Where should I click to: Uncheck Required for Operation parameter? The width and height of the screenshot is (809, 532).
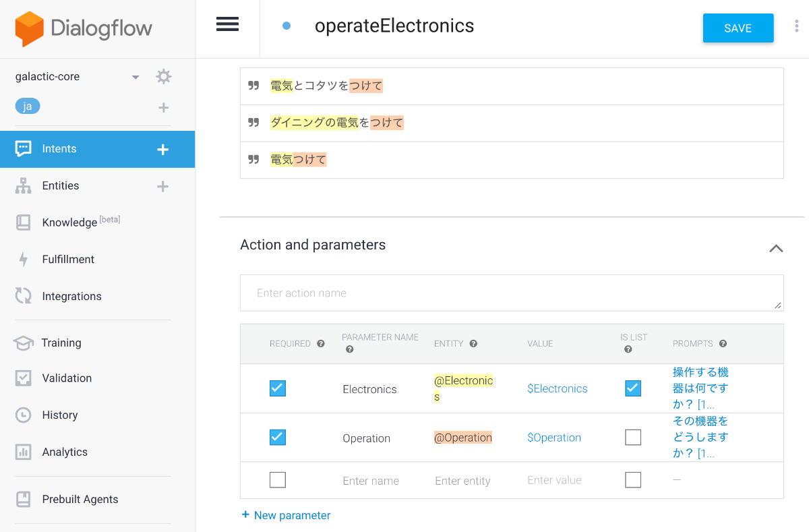coord(278,438)
